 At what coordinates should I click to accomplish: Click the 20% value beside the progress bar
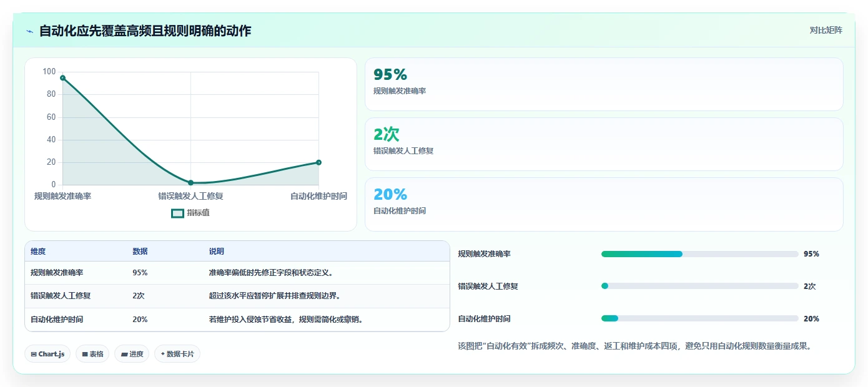[811, 318]
